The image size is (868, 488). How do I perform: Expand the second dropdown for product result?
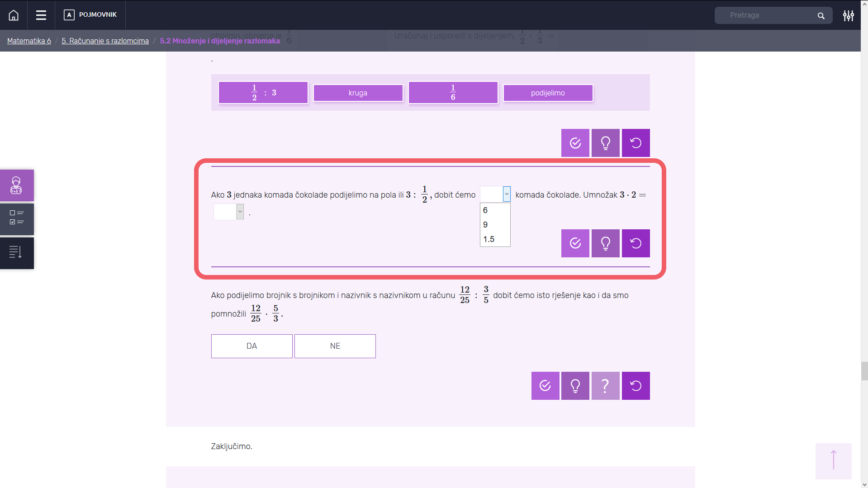pyautogui.click(x=240, y=212)
